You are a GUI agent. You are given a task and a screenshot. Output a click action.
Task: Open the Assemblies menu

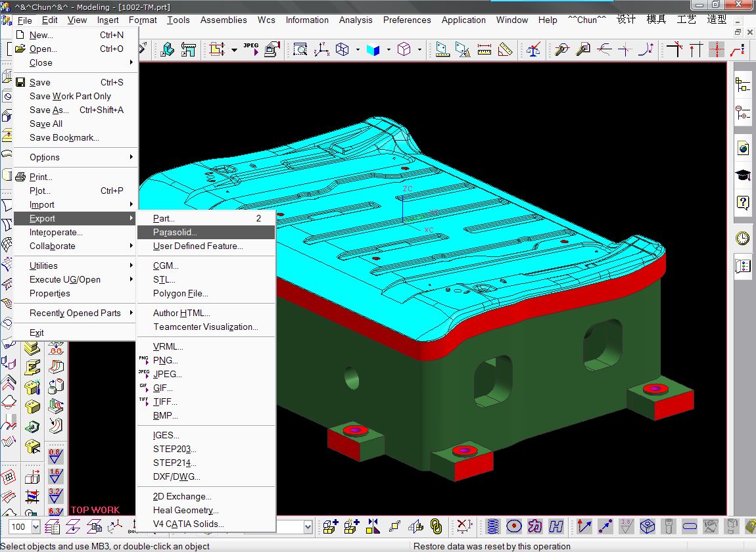[224, 20]
